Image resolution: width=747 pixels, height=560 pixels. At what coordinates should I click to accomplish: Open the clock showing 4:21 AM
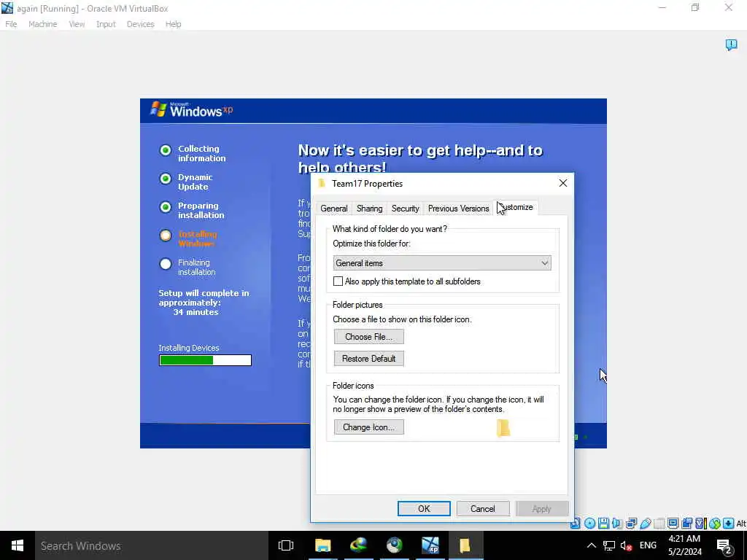click(x=684, y=545)
